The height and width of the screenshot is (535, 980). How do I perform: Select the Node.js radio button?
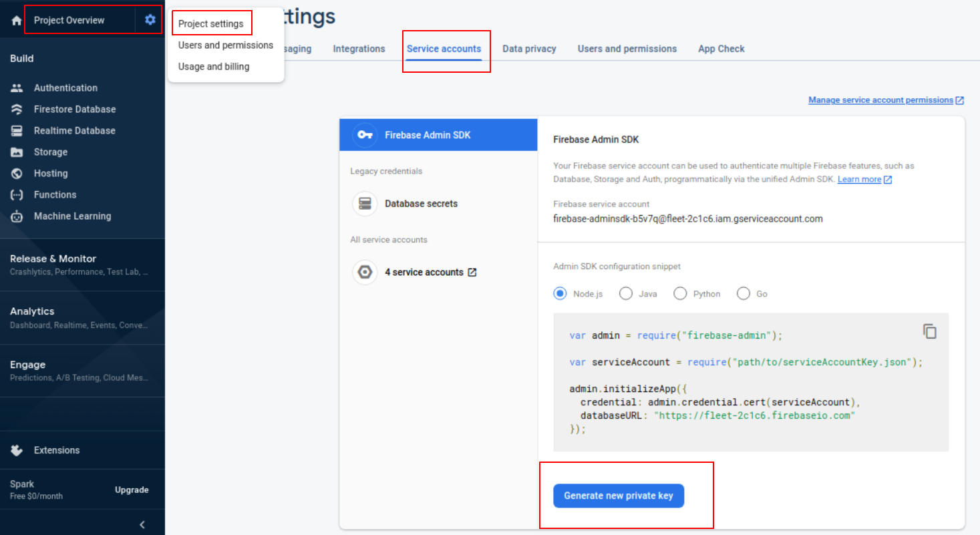(560, 294)
